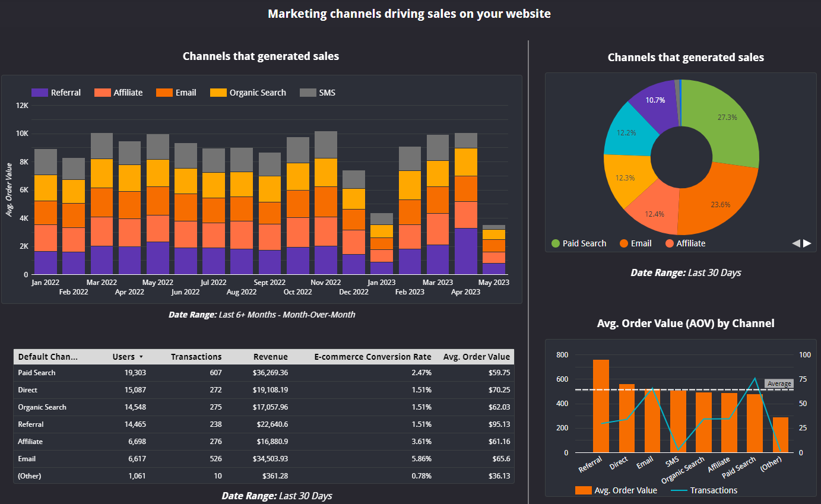The height and width of the screenshot is (504, 821).
Task: Toggle Organic Search in stacked bar legend
Action: pos(248,93)
